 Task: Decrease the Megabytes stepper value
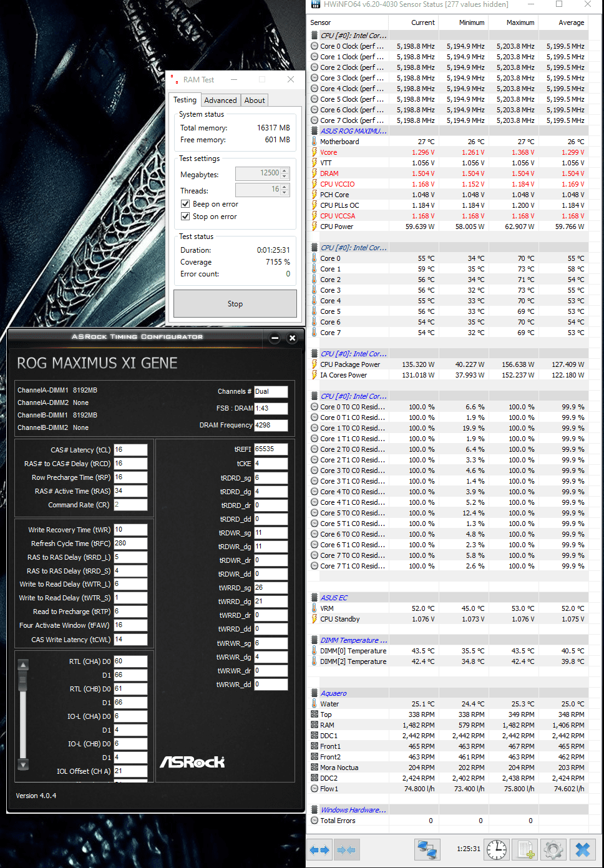point(285,177)
